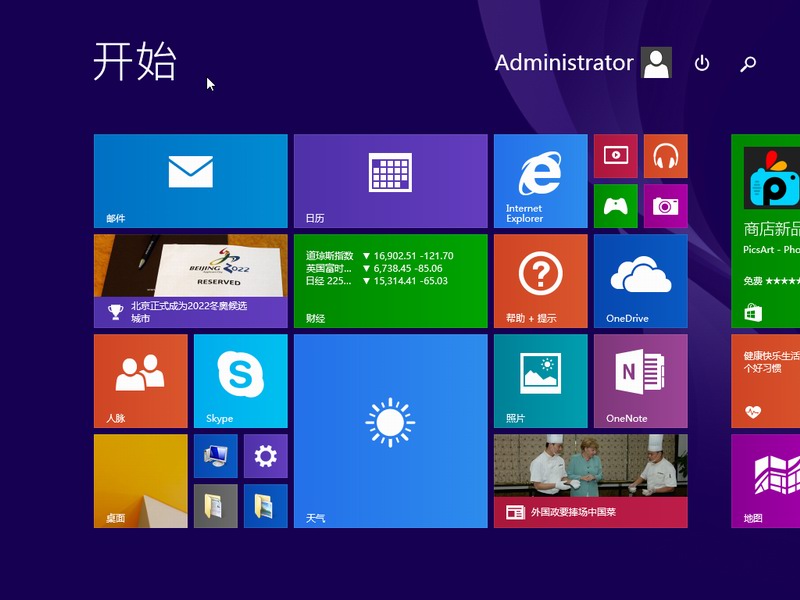800x600 pixels.
Task: Open the 邮件 (Mail) tile
Action: [x=190, y=180]
